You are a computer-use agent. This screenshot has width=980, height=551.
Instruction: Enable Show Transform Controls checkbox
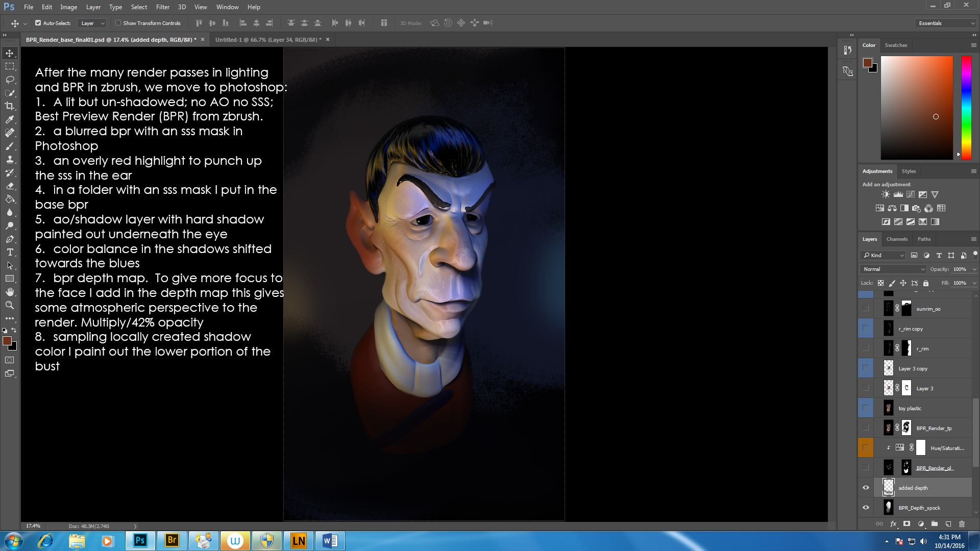[118, 23]
